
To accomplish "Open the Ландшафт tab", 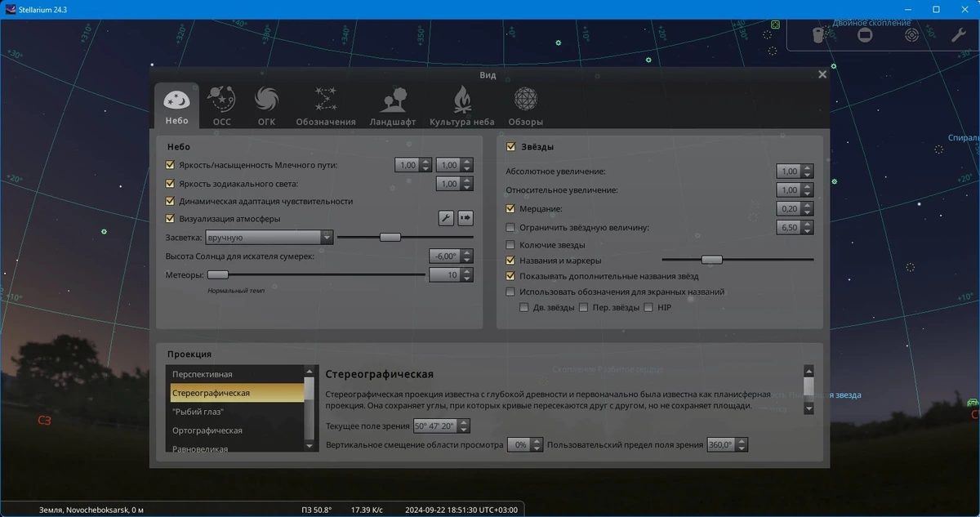I will (394, 107).
